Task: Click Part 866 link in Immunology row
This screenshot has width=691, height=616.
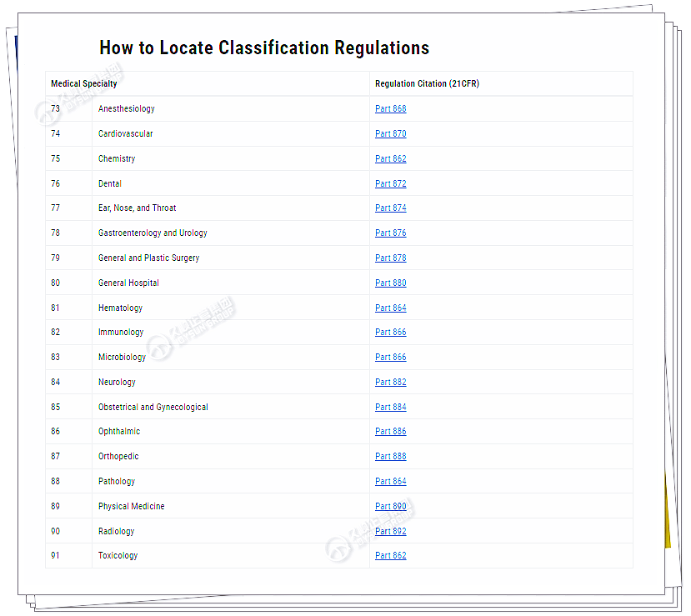Action: pyautogui.click(x=390, y=333)
